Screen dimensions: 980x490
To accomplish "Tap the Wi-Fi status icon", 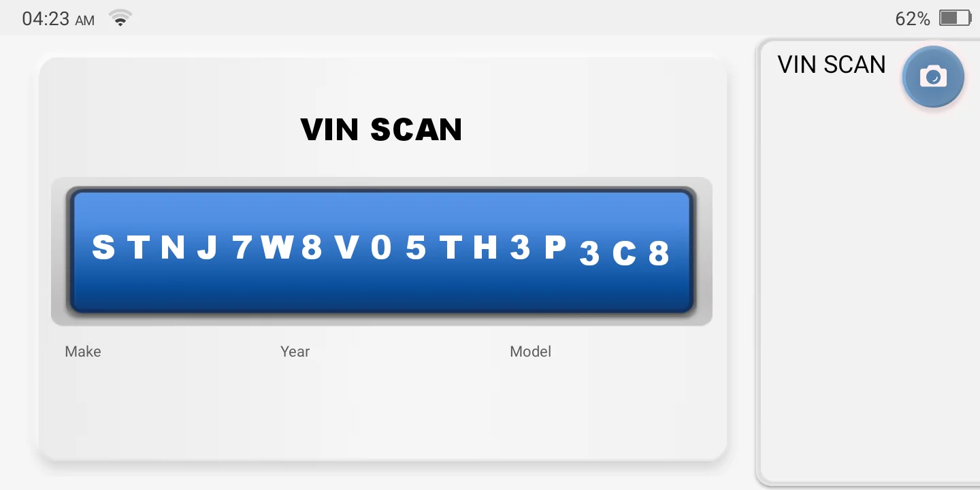I will [120, 18].
